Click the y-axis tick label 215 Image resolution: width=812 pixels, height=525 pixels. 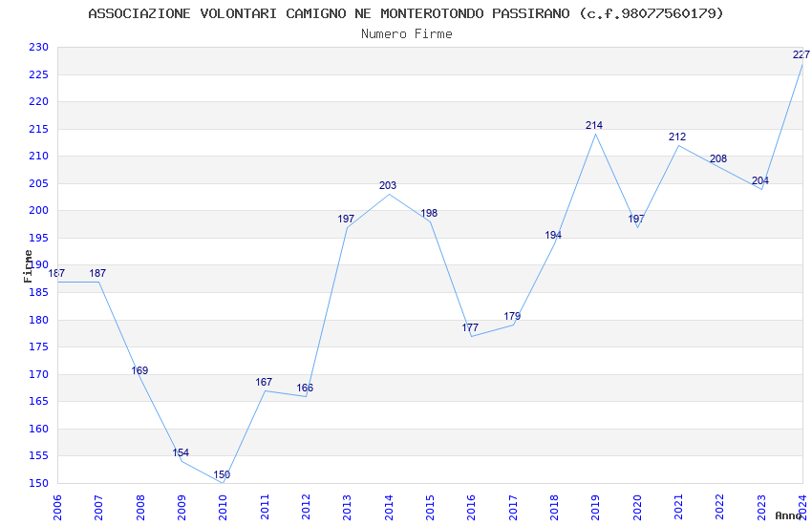38,129
